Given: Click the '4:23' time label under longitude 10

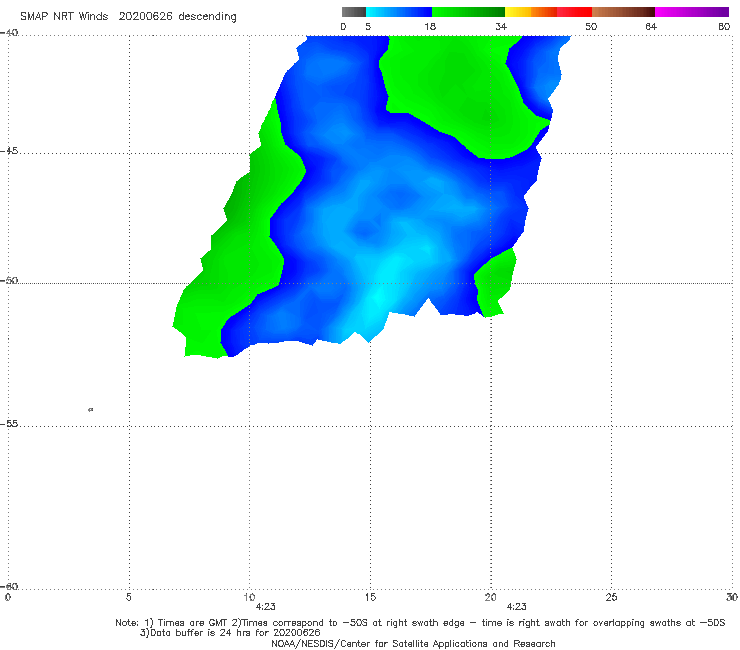Looking at the screenshot, I should click(265, 607).
